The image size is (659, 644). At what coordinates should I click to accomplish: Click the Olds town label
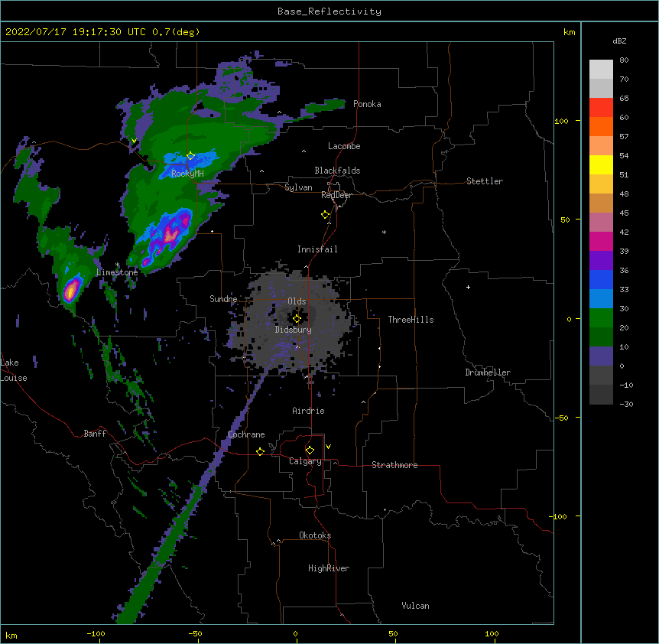[x=297, y=301]
